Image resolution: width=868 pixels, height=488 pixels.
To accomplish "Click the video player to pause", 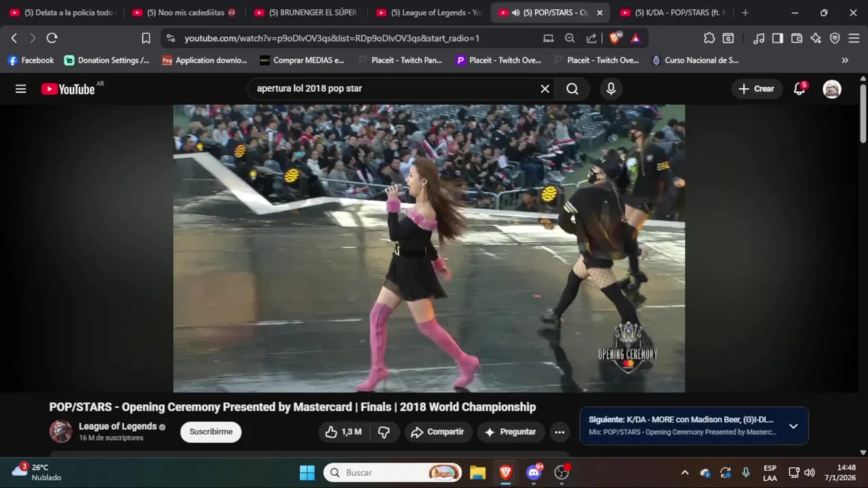I will [x=429, y=248].
